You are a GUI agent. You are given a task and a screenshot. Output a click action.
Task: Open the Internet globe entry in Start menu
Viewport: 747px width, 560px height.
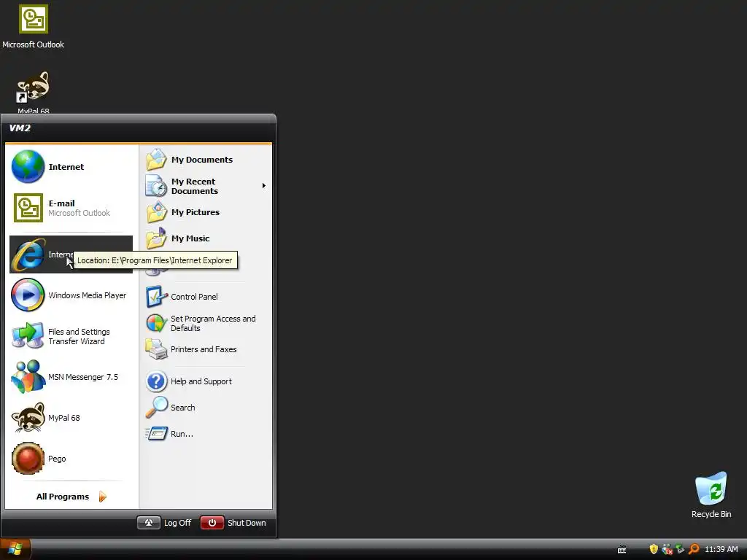tap(71, 167)
